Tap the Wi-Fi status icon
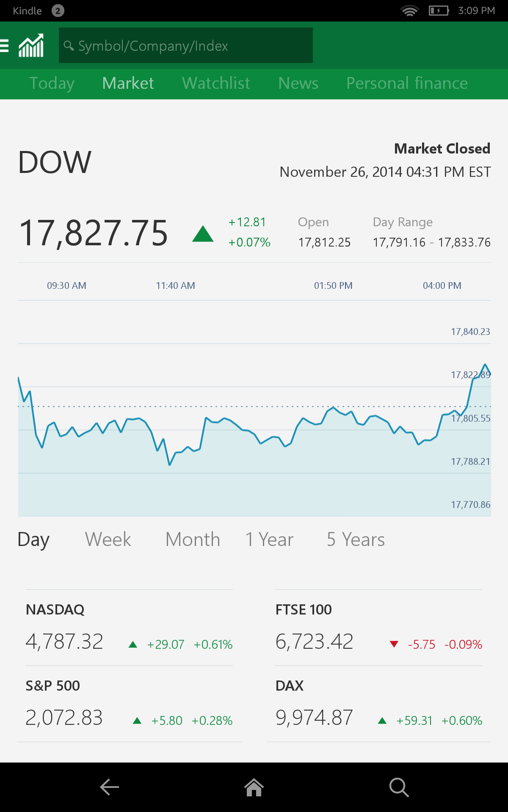This screenshot has width=508, height=812. coord(409,11)
